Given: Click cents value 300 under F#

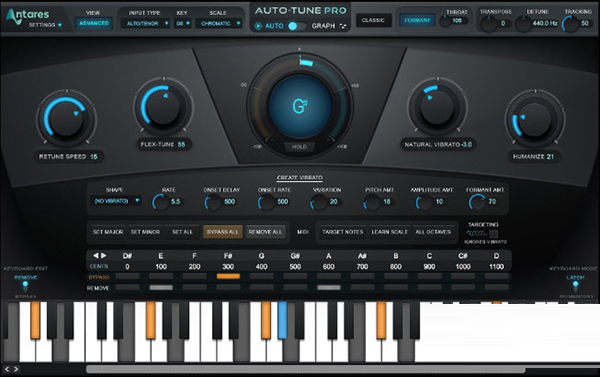Looking at the screenshot, I should tap(228, 266).
